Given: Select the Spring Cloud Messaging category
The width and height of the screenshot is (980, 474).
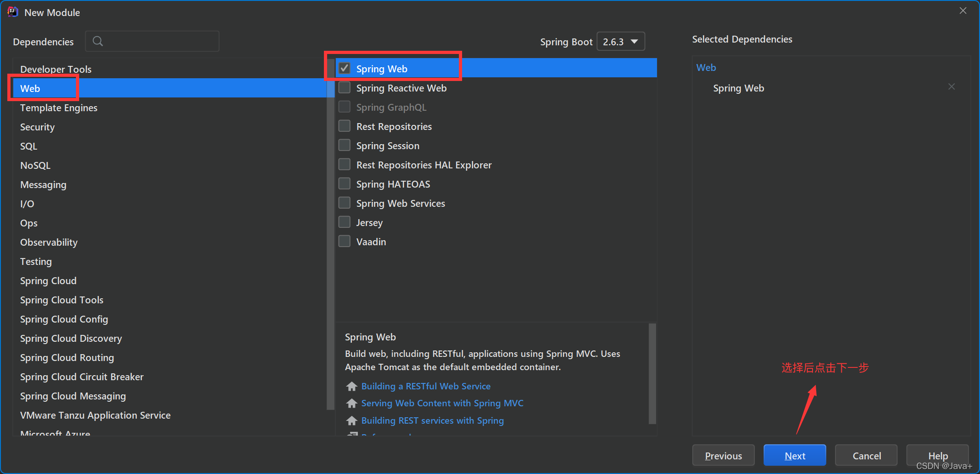Looking at the screenshot, I should pyautogui.click(x=170, y=396).
